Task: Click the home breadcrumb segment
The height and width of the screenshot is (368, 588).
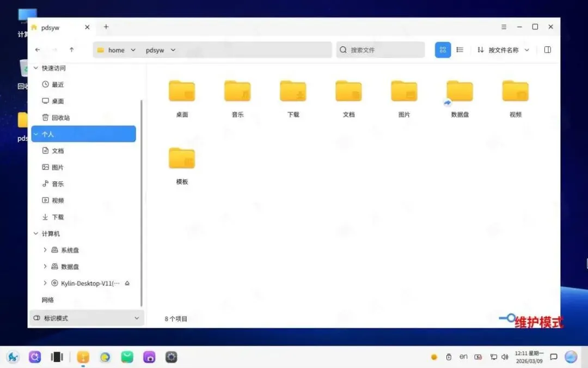Action: [116, 50]
